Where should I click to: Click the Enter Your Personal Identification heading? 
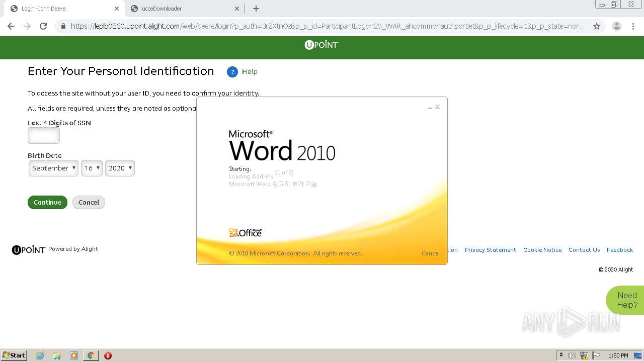click(121, 71)
